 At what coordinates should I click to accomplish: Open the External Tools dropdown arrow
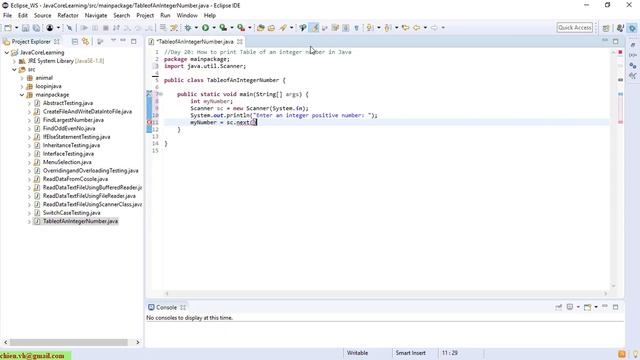coord(250,28)
